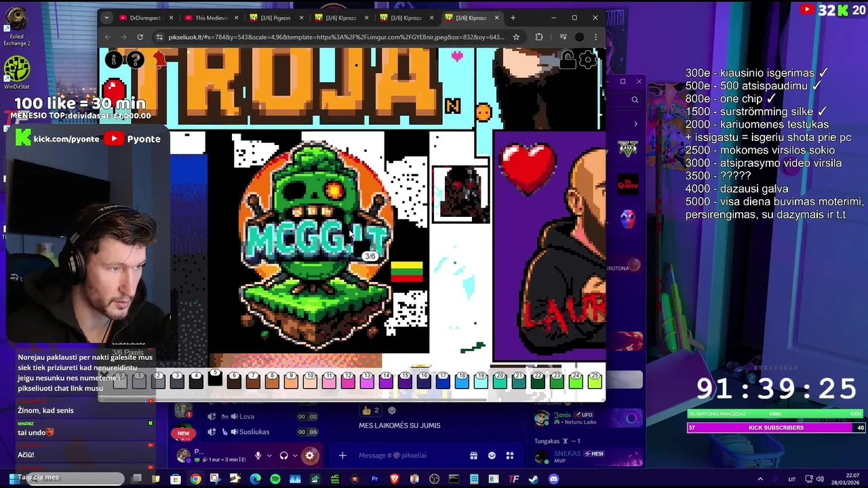View site information icon in address bar

(159, 37)
